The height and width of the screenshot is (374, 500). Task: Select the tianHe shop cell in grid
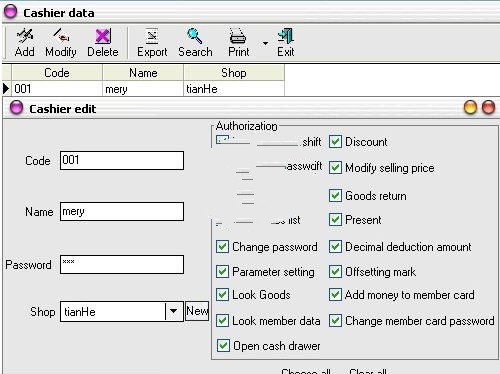pos(234,89)
